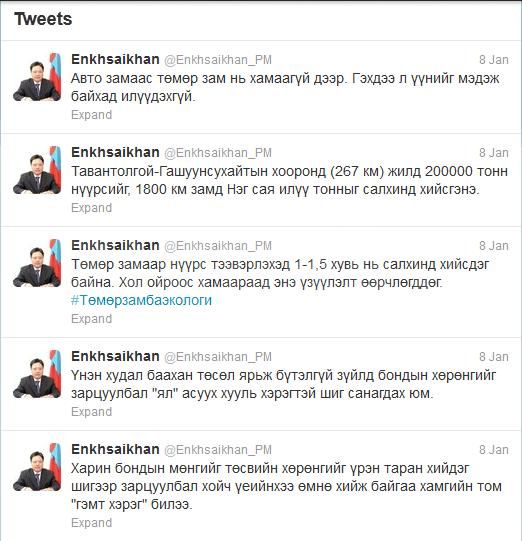Click 8 Jan timestamp on last tweet

tap(494, 450)
